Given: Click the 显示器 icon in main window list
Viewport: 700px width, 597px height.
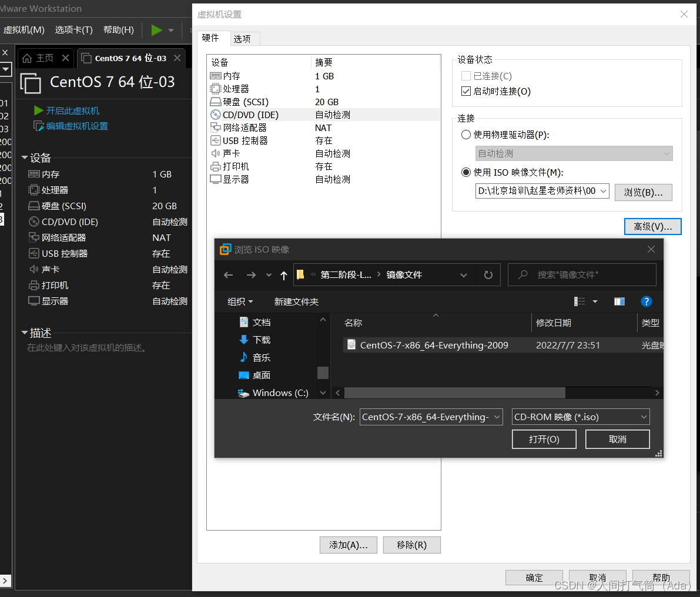Looking at the screenshot, I should pos(34,301).
